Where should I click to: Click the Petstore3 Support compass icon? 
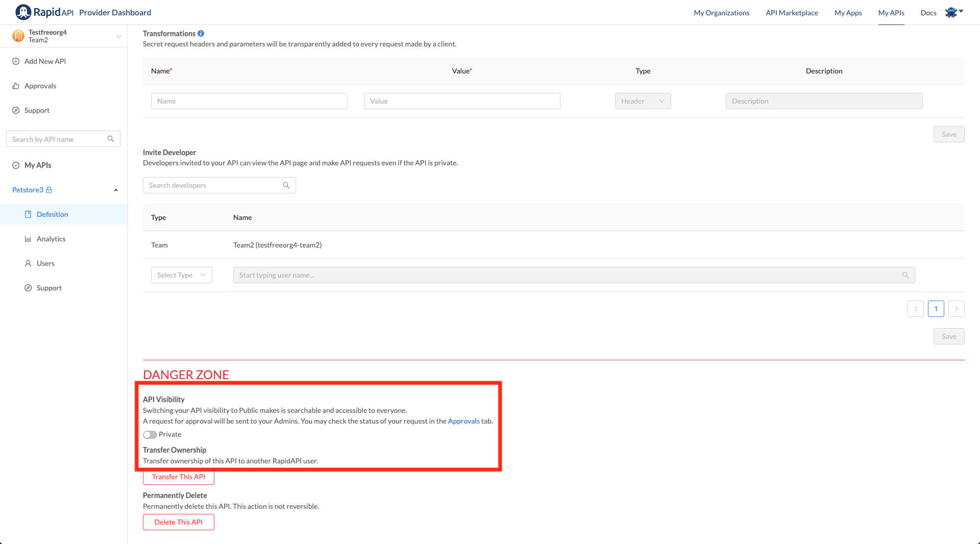pos(28,288)
